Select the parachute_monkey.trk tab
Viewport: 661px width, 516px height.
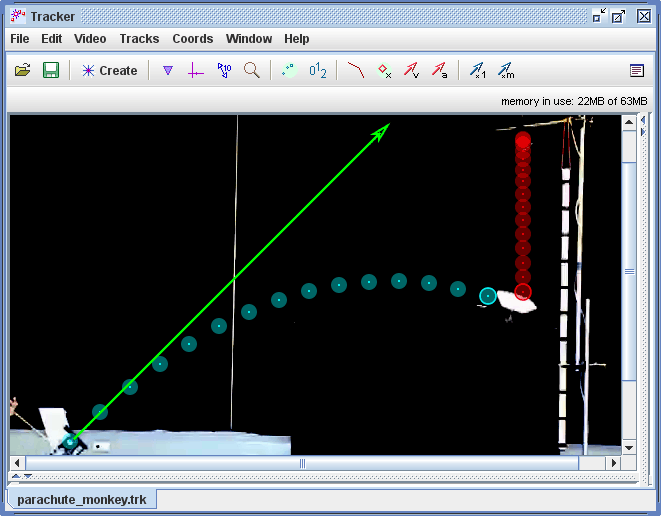click(82, 498)
